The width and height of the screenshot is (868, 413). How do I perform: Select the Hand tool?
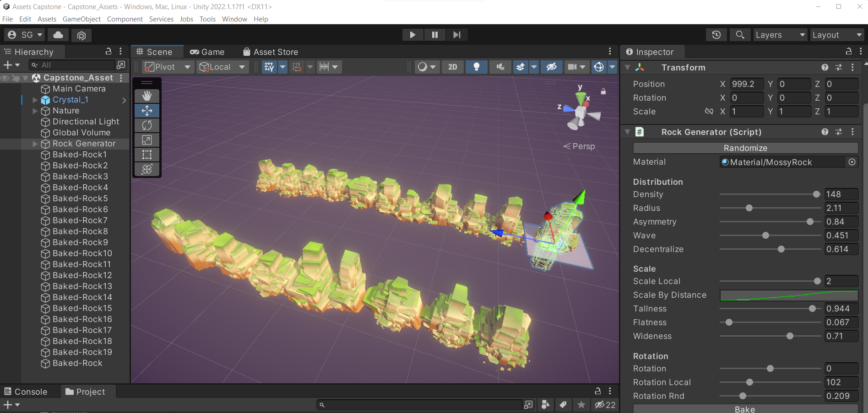(x=146, y=96)
